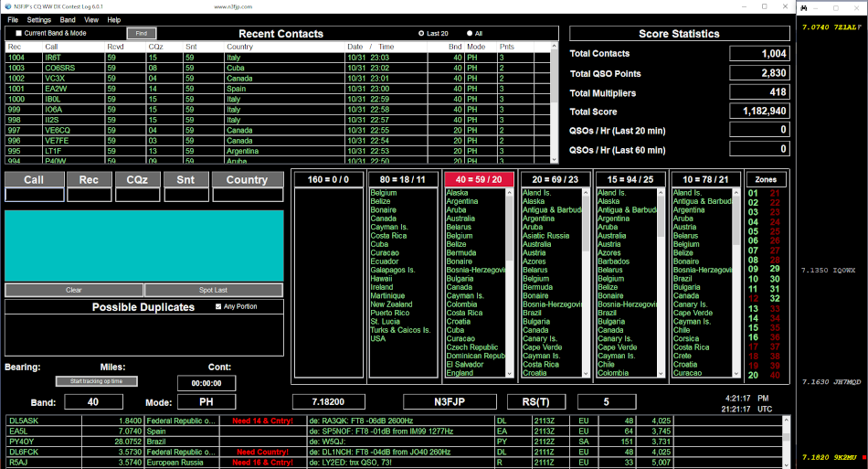Screen dimensions: 868x469
Task: Select contact row IR6T
Action: point(278,58)
